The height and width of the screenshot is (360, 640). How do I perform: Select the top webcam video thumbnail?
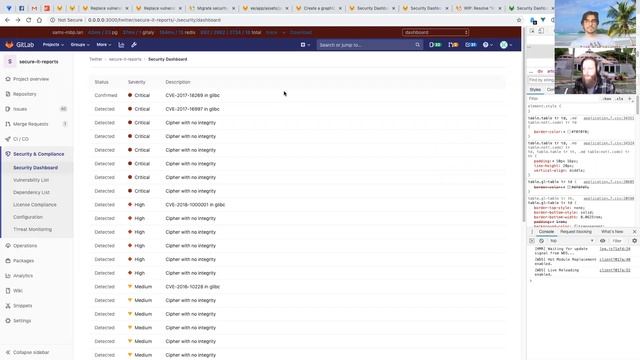(x=595, y=24)
